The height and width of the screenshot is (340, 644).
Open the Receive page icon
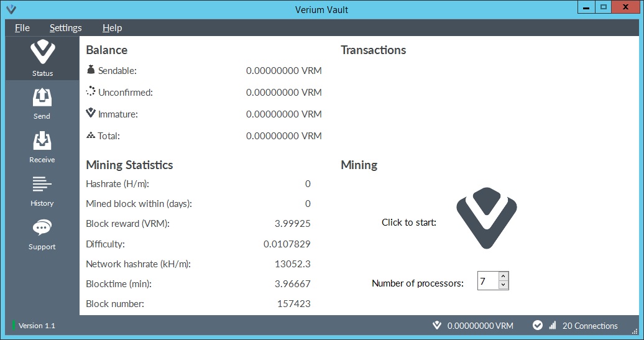tap(42, 141)
